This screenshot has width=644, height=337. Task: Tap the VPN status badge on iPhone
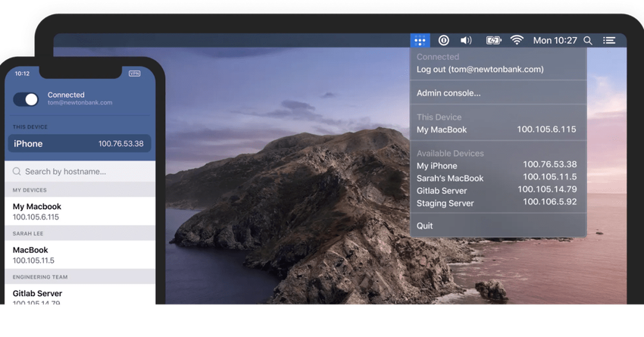(x=135, y=73)
